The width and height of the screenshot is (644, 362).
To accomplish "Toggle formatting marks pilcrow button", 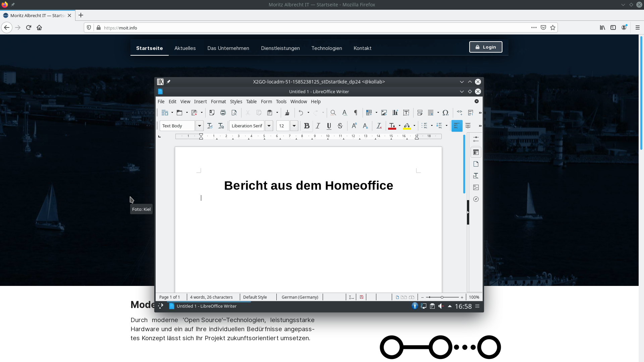I will click(356, 113).
